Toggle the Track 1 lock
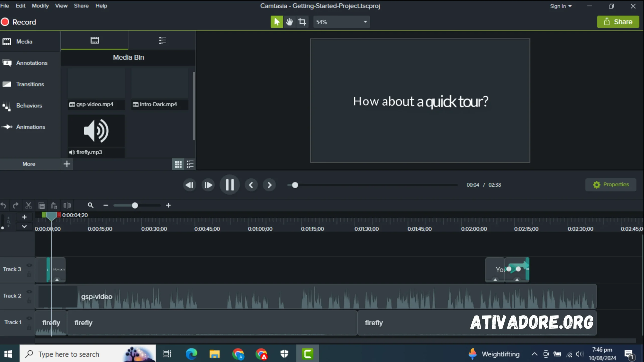 click(x=29, y=328)
